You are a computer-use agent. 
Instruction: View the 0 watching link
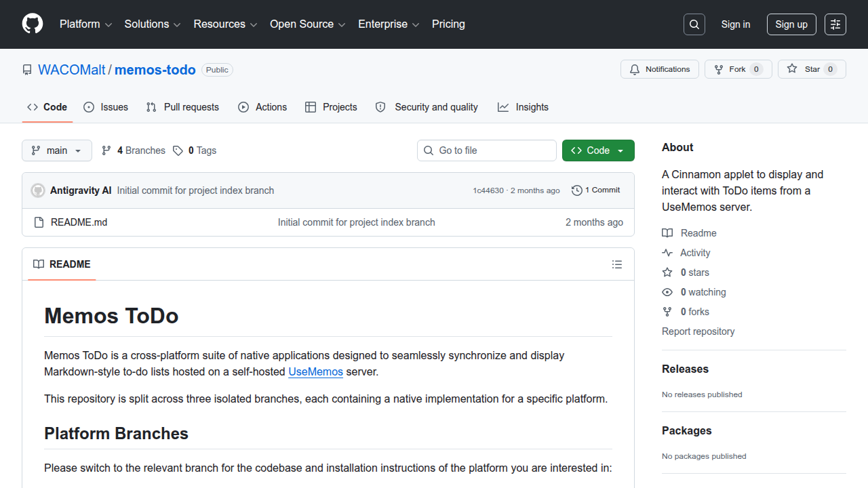pos(703,292)
